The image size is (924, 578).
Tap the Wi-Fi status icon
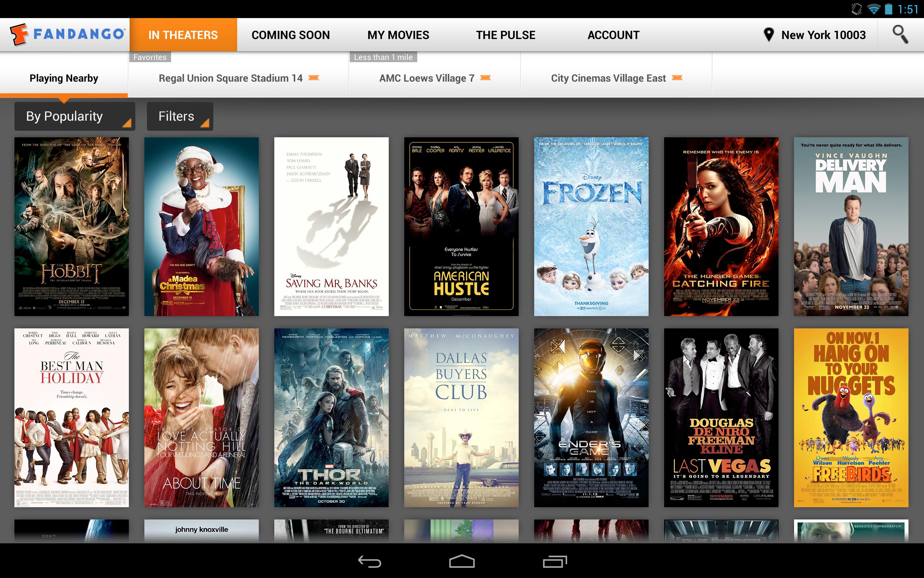873,9
